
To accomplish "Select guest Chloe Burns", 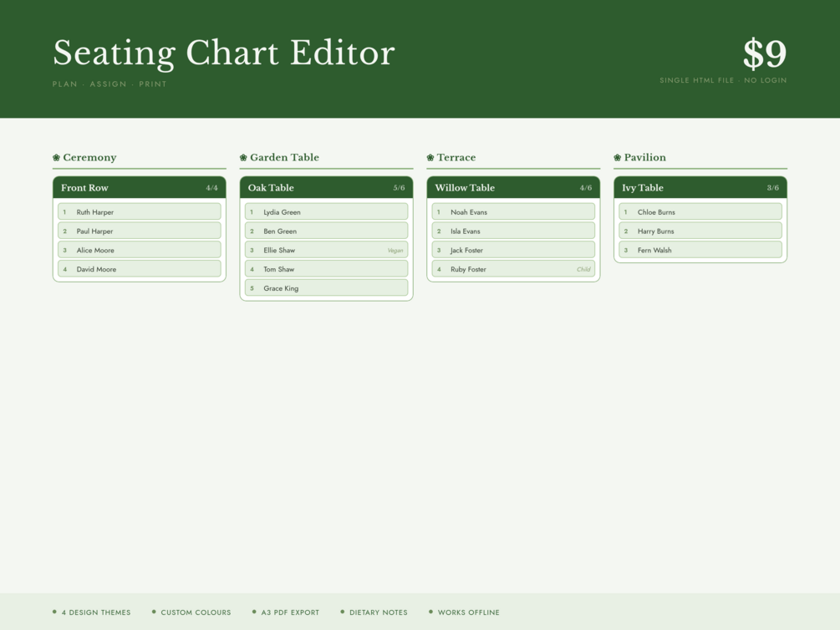I will coord(700,211).
